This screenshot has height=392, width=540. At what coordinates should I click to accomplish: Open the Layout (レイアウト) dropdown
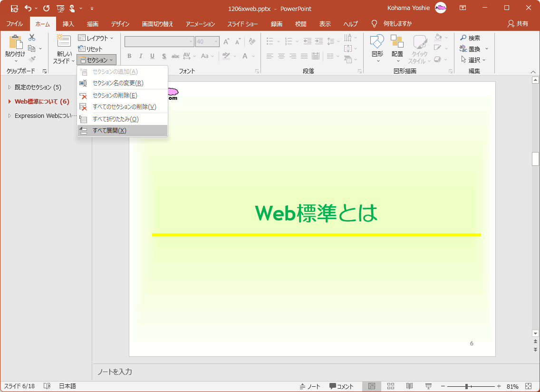96,38
